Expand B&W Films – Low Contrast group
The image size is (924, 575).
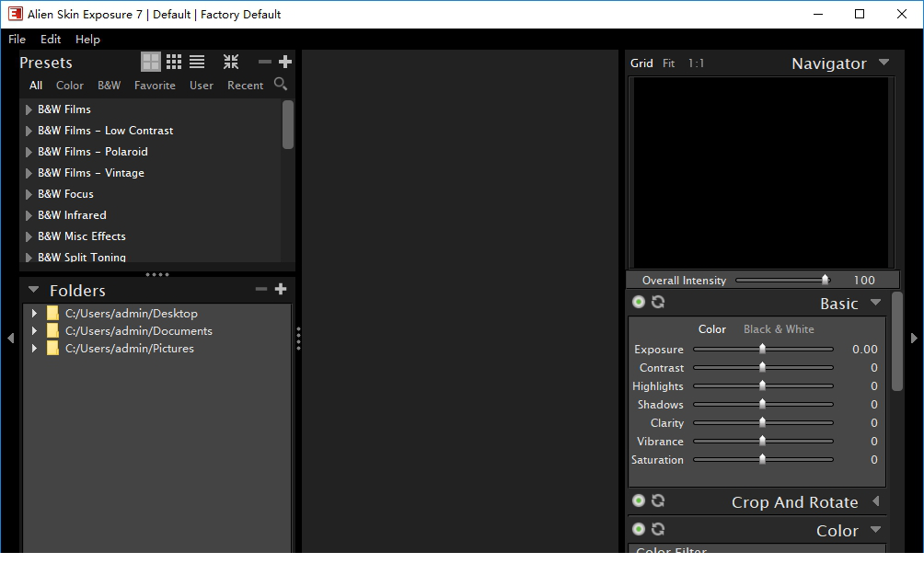tap(29, 131)
